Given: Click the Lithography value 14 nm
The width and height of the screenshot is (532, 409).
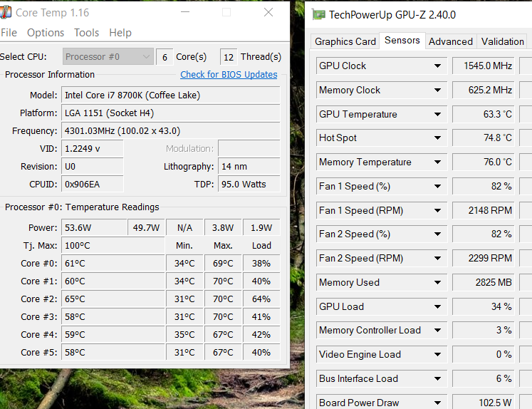Looking at the screenshot, I should tap(249, 166).
